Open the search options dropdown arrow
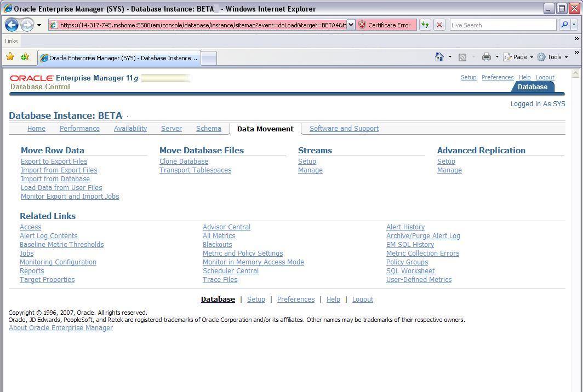 (x=574, y=25)
